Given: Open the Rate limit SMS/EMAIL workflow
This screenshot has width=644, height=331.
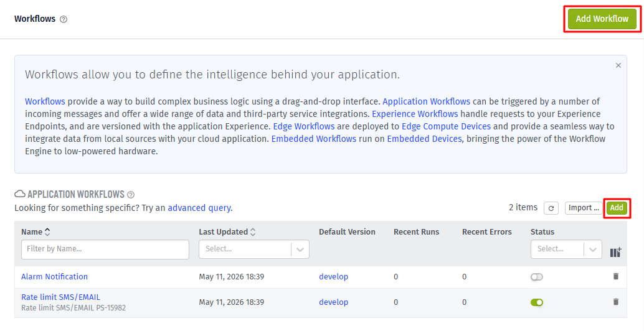Looking at the screenshot, I should [x=61, y=297].
